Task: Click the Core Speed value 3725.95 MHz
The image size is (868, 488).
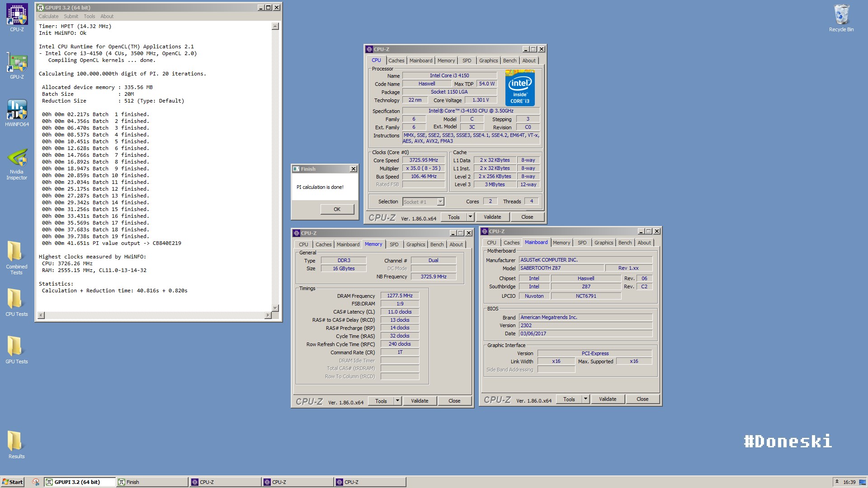Action: pos(424,160)
